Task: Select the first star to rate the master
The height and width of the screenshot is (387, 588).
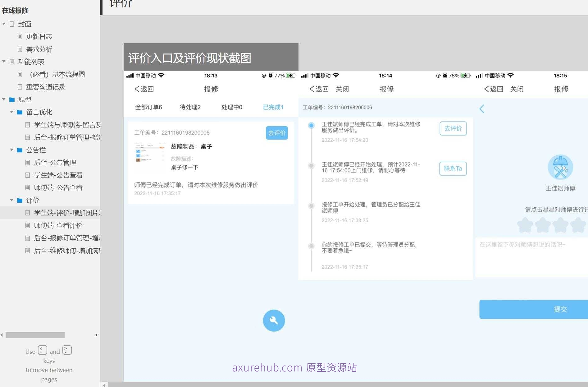Action: pos(525,224)
